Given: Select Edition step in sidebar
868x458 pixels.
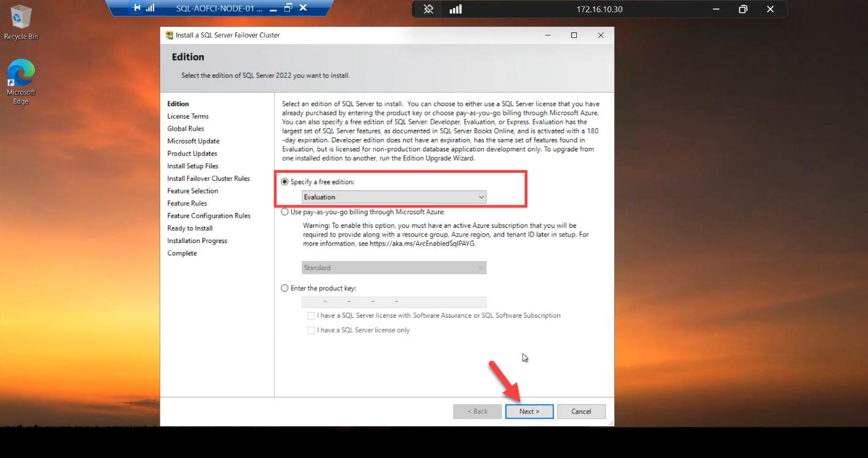Looking at the screenshot, I should coord(178,104).
